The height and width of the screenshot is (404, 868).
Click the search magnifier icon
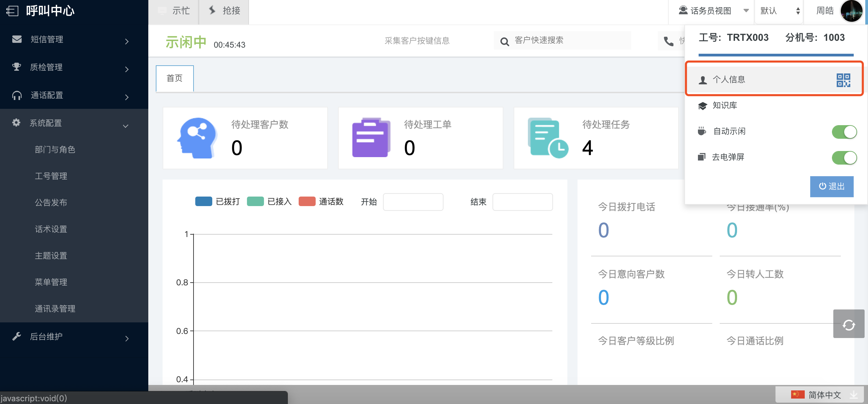tap(504, 41)
